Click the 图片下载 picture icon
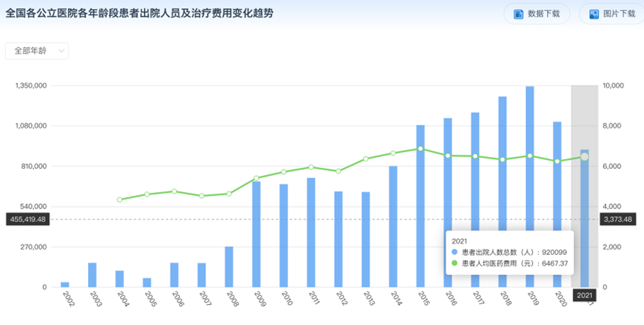This screenshot has height=325, width=644. 594,14
